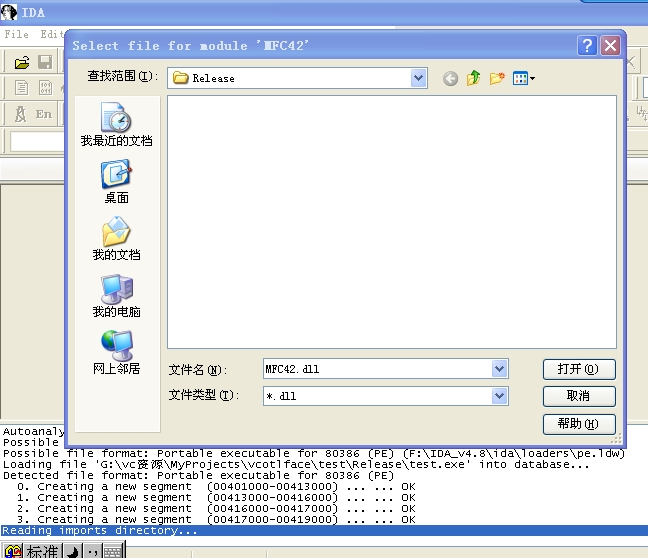Click the Save disk icon in IDA toolbar
Screen dimensions: 648x558
[x=45, y=62]
